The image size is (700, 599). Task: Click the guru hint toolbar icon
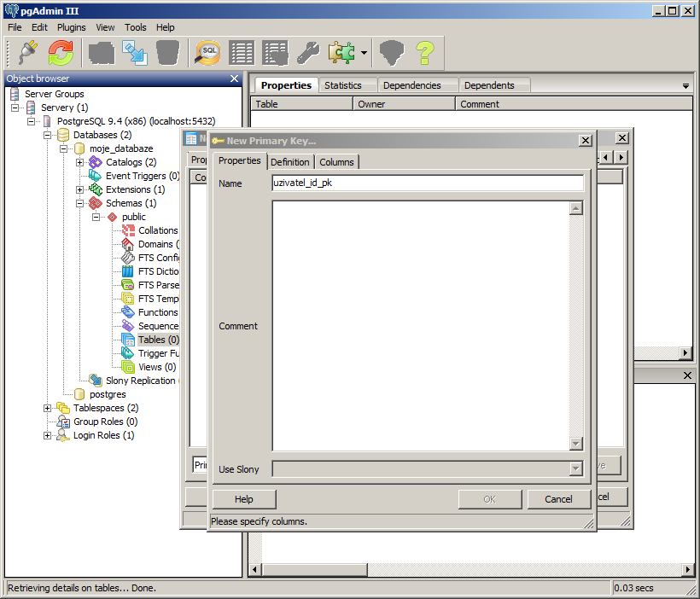[392, 53]
